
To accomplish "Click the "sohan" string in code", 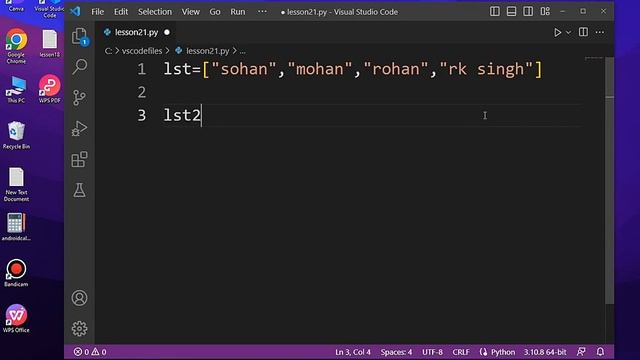I will 244,69.
